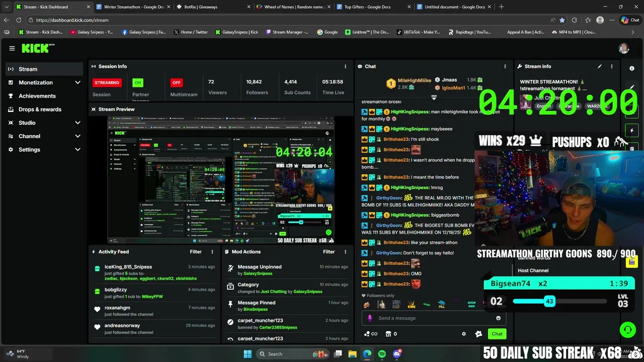Viewport: 644px width, 362px height.
Task: Open Stream Manager bookmark
Action: [x=287, y=32]
